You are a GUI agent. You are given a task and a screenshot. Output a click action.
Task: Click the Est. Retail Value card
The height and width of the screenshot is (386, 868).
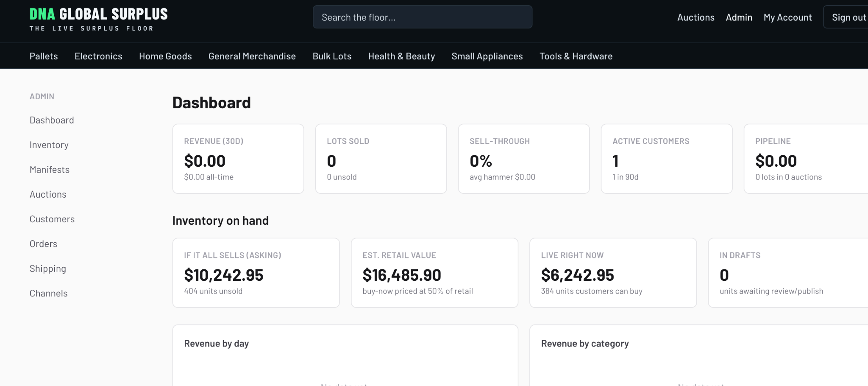tap(434, 273)
